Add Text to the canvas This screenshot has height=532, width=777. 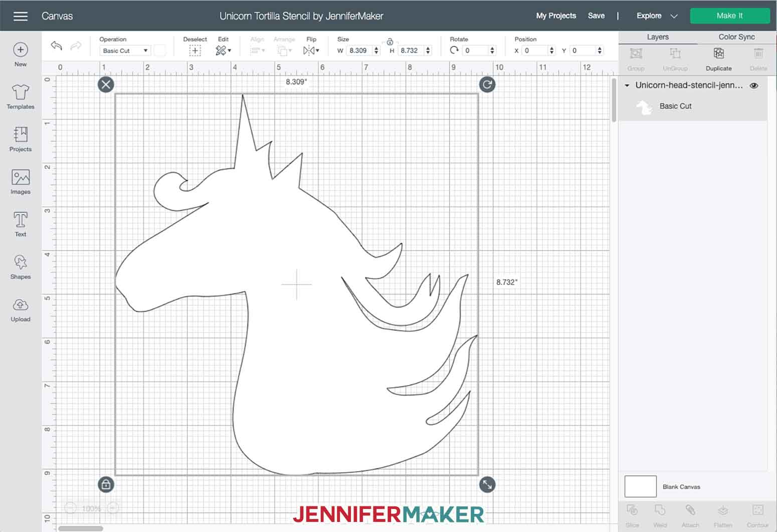21,224
